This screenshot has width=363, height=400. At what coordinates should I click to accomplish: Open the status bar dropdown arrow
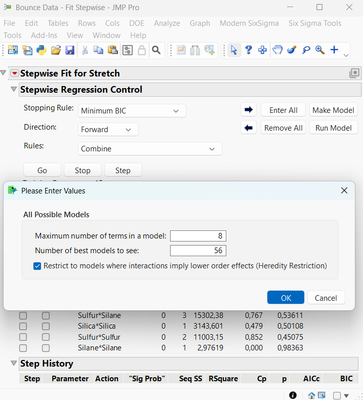[x=346, y=396]
